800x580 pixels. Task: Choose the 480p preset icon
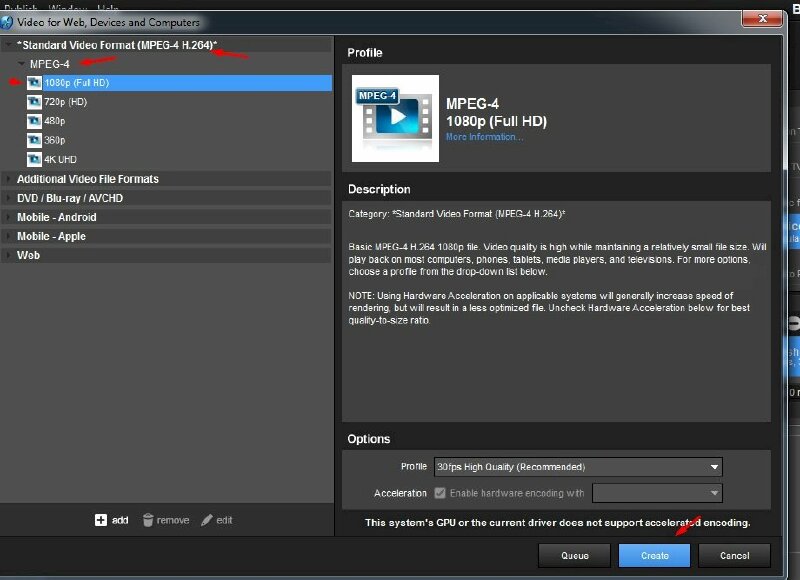pos(35,121)
